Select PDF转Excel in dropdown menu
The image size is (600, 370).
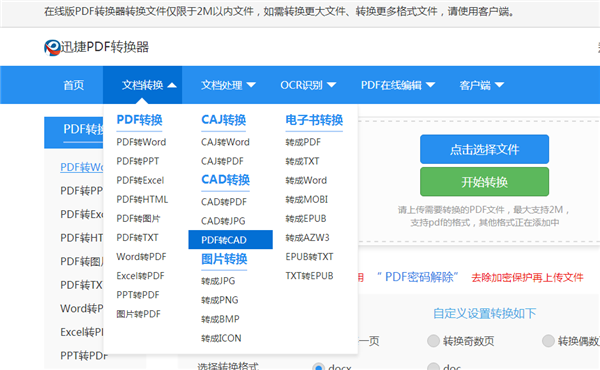pyautogui.click(x=140, y=180)
